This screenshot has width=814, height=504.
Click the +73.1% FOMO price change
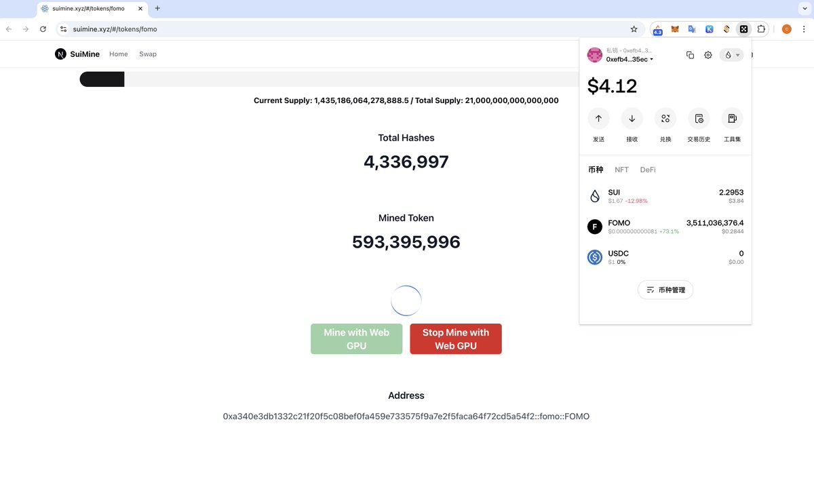pyautogui.click(x=669, y=231)
